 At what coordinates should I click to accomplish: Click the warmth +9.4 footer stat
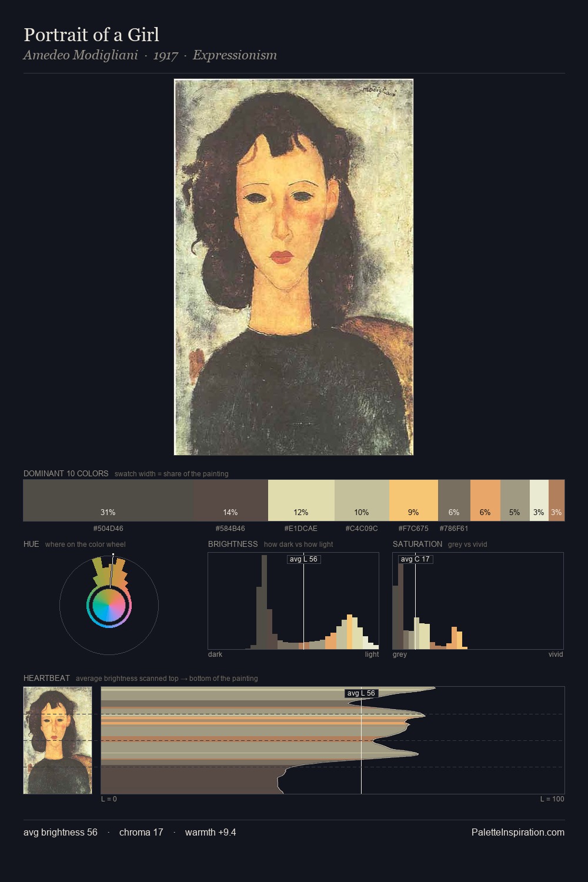tap(211, 832)
